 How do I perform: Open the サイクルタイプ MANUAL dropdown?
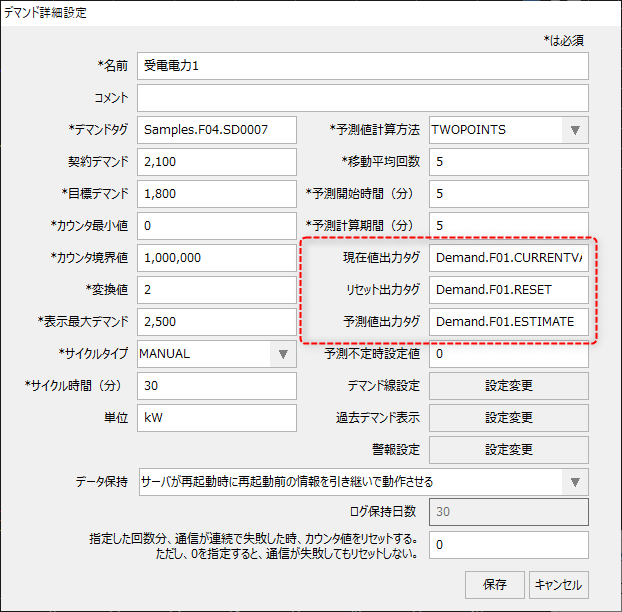click(x=217, y=354)
